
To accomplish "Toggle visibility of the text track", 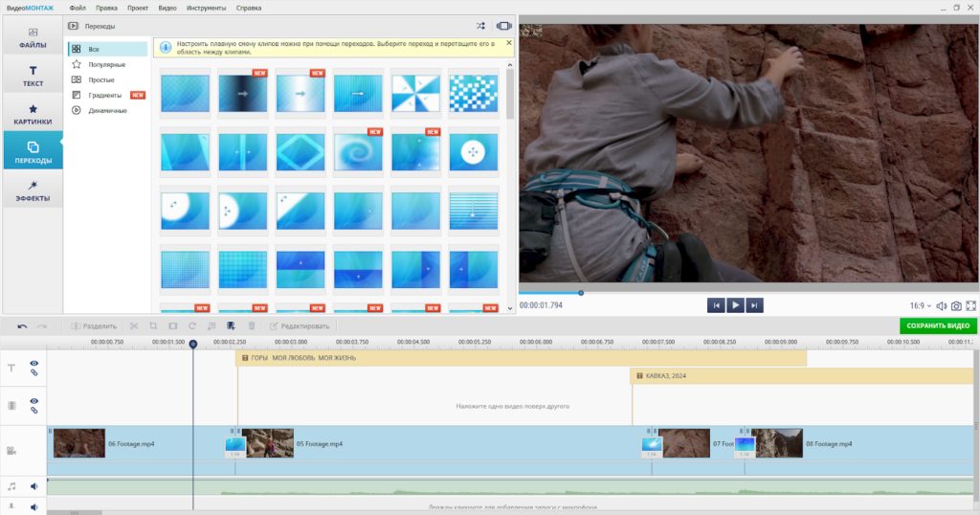I will point(34,364).
